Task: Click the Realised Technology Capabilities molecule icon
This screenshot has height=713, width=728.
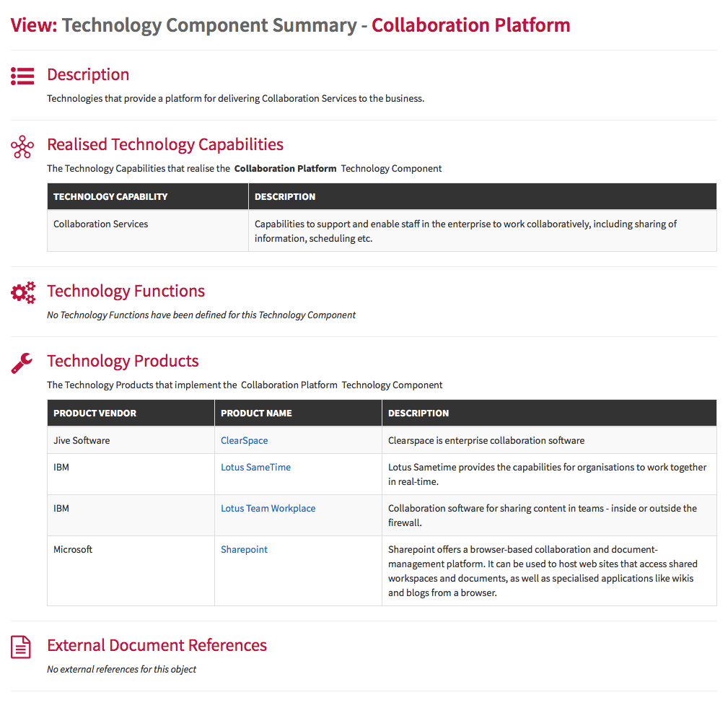Action: (22, 146)
